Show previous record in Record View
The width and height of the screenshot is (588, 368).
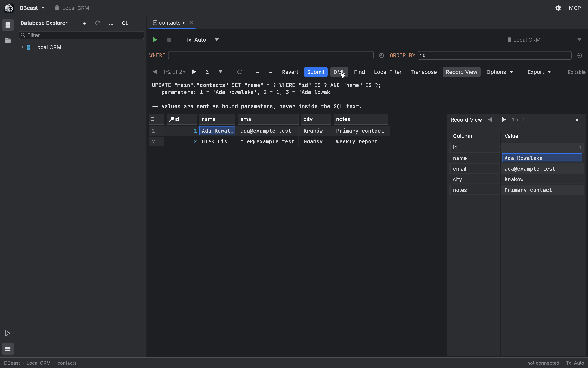pos(490,120)
